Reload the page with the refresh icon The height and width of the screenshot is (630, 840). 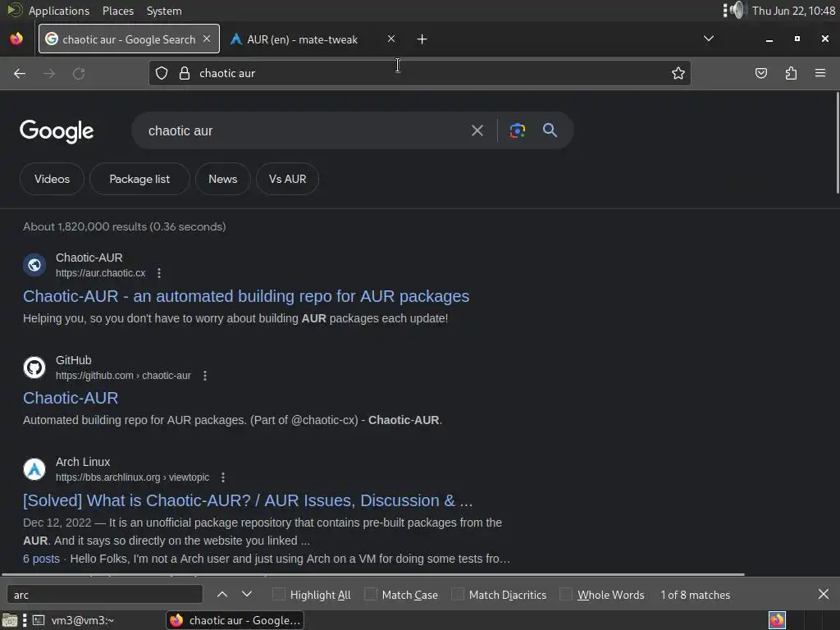pos(79,73)
